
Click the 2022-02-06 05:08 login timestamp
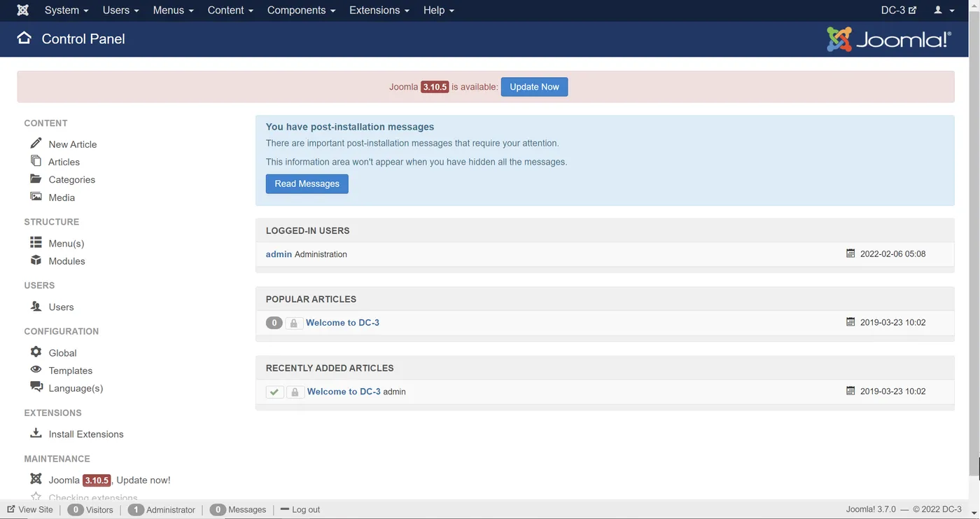(892, 254)
